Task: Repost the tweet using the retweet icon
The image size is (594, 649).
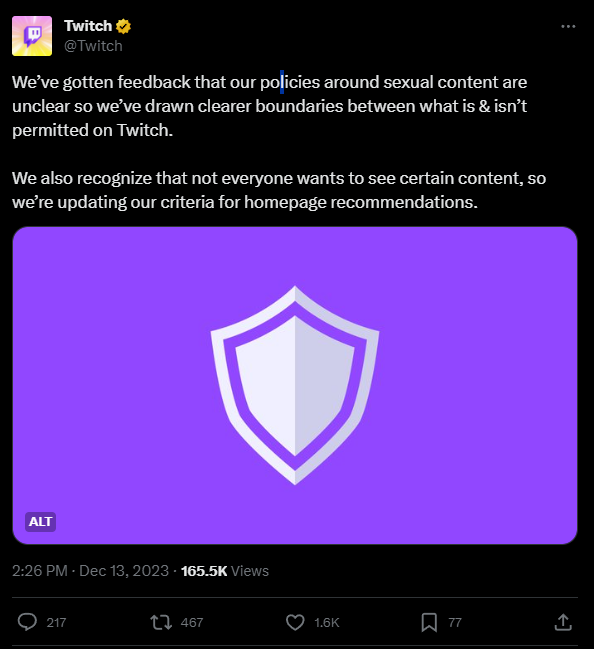Action: [161, 622]
